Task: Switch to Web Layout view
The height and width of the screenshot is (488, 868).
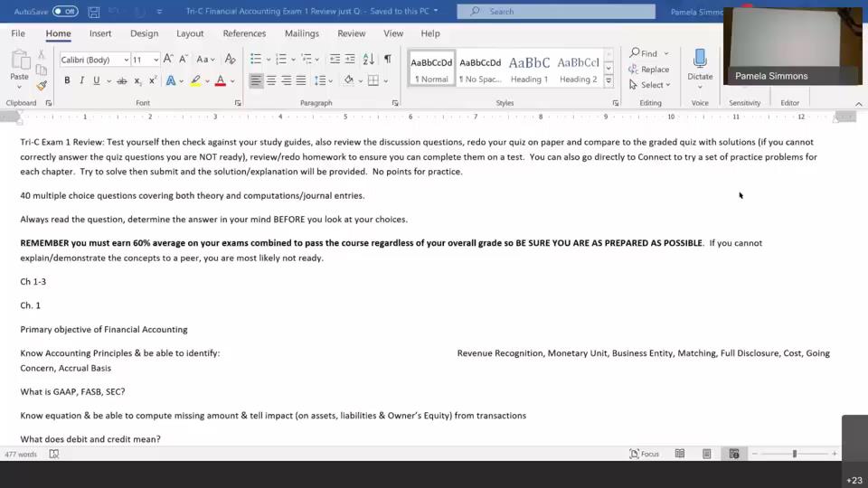Action: 734,454
